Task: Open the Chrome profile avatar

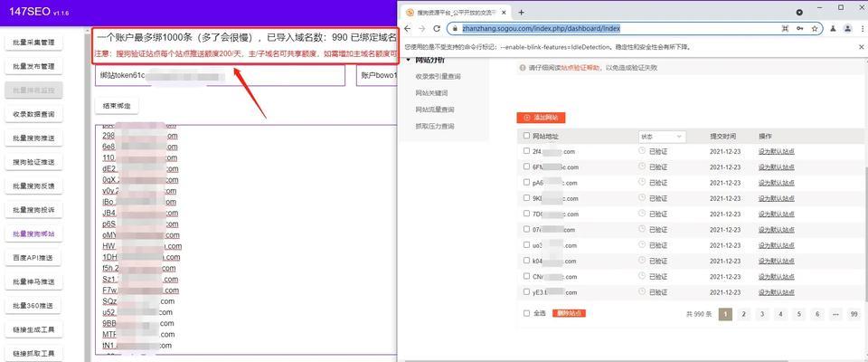Action: point(848,28)
